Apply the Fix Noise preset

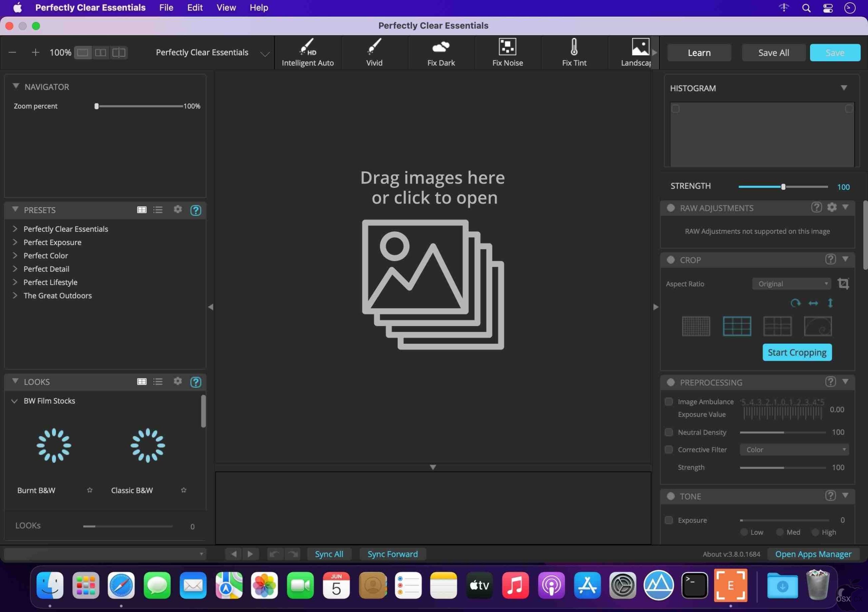(x=507, y=53)
